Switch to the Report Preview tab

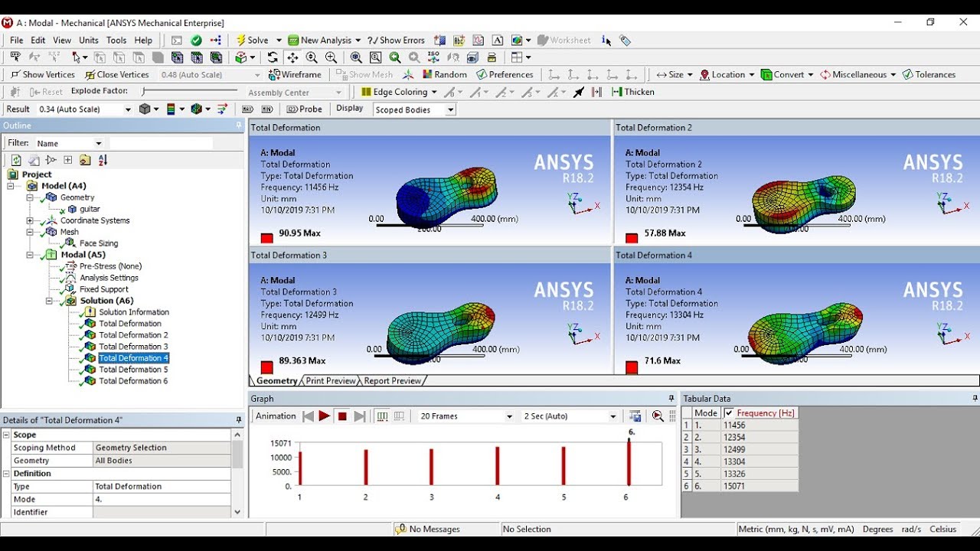tap(393, 380)
